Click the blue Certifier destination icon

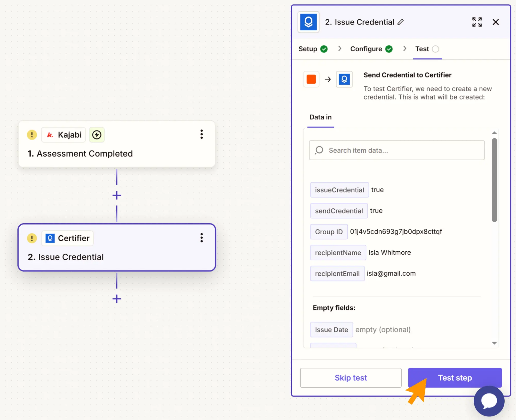pyautogui.click(x=344, y=79)
